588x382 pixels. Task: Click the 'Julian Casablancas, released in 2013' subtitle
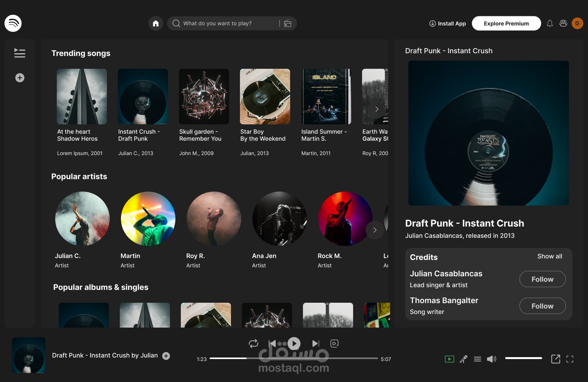[460, 235]
